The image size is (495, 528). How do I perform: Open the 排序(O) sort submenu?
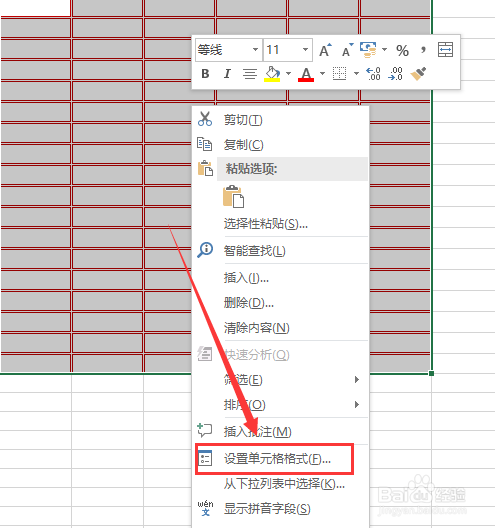(x=281, y=404)
